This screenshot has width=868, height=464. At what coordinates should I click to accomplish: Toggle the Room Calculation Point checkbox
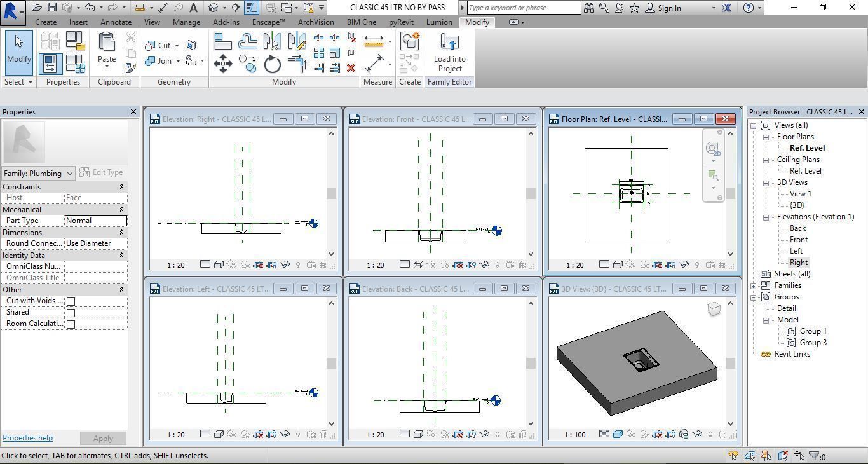point(71,324)
